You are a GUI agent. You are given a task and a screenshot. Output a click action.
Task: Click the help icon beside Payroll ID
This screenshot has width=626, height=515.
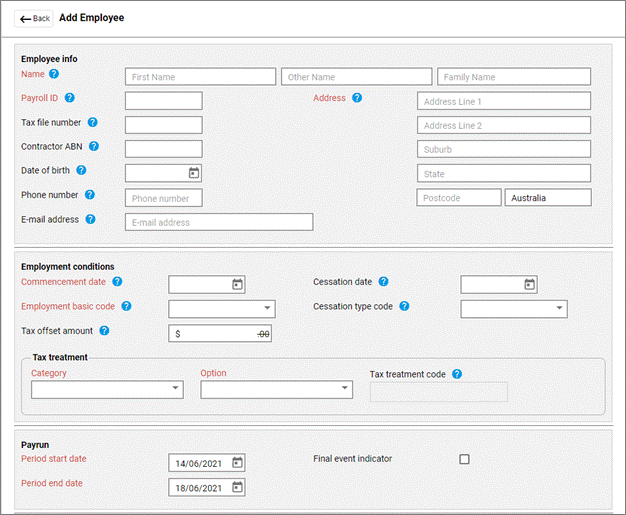[x=70, y=98]
